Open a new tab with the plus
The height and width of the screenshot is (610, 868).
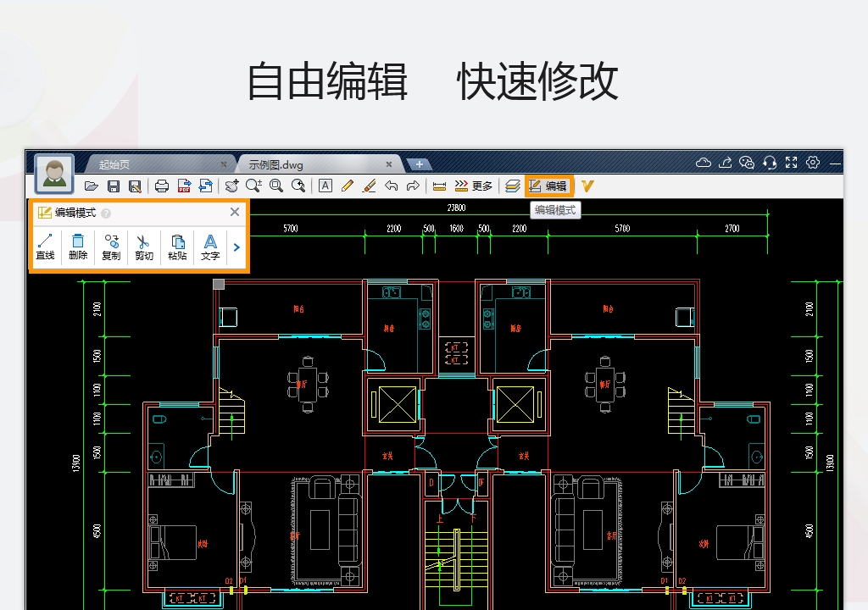[419, 164]
